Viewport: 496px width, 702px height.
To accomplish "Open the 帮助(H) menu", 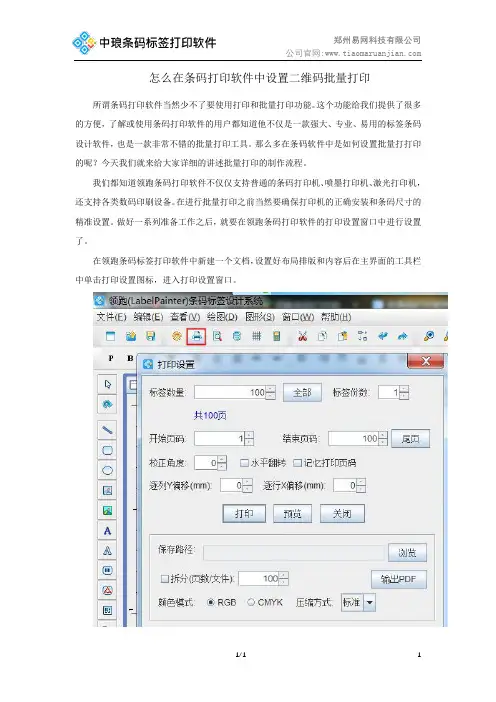I will pos(336,317).
